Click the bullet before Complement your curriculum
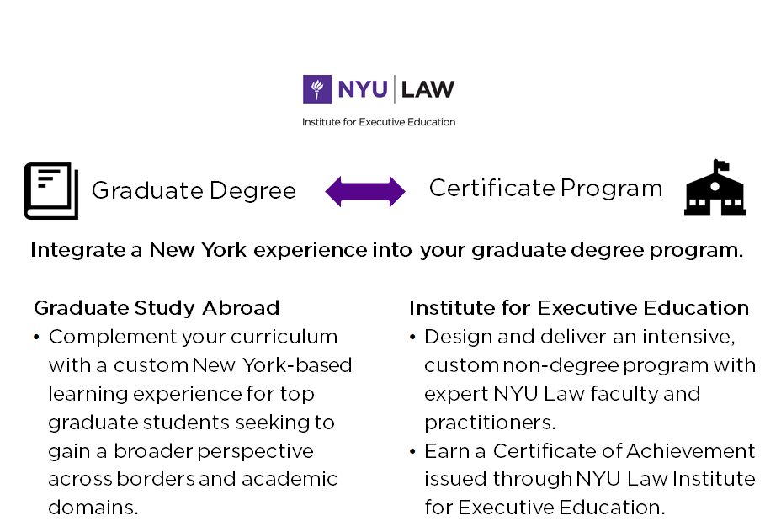The width and height of the screenshot is (781, 532). tap(37, 338)
